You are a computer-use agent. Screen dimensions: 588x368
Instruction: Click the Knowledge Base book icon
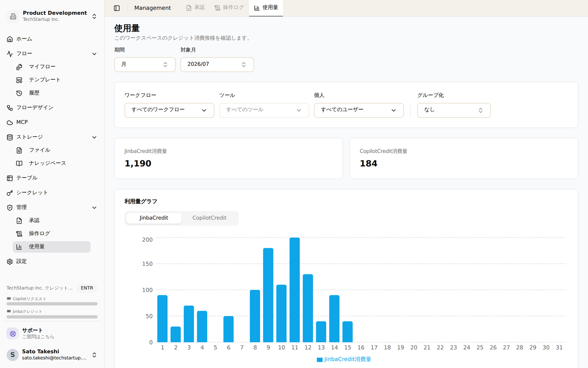click(x=19, y=164)
